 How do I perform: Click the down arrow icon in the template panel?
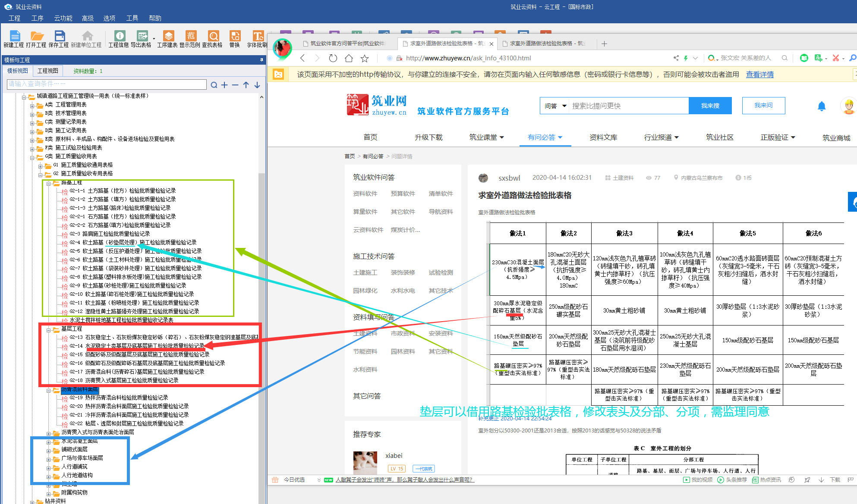click(257, 85)
